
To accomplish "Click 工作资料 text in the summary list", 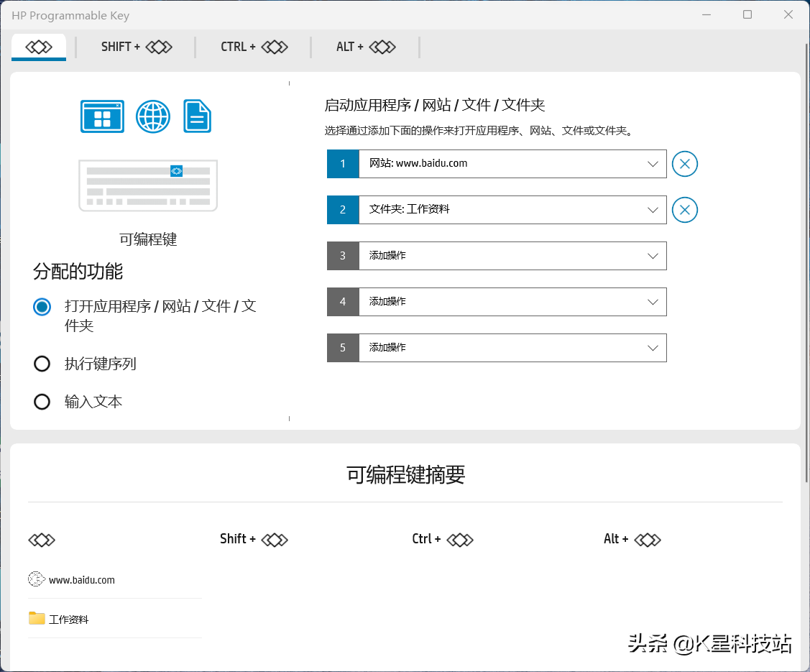I will tap(69, 620).
